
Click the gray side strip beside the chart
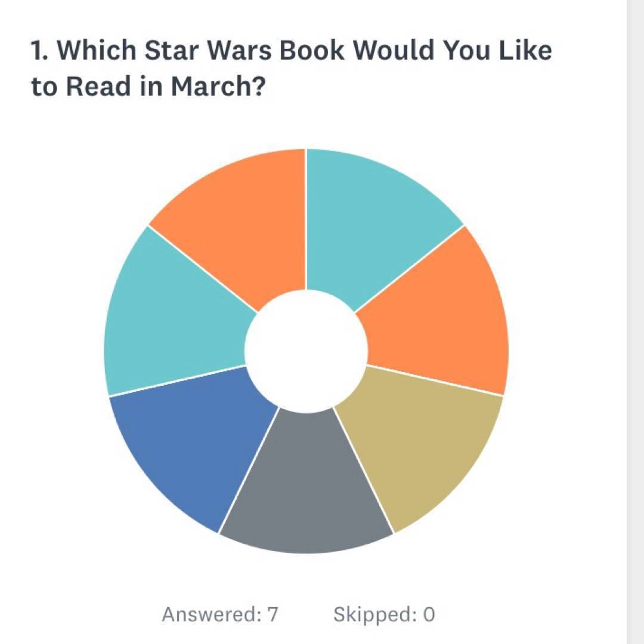pos(635,322)
